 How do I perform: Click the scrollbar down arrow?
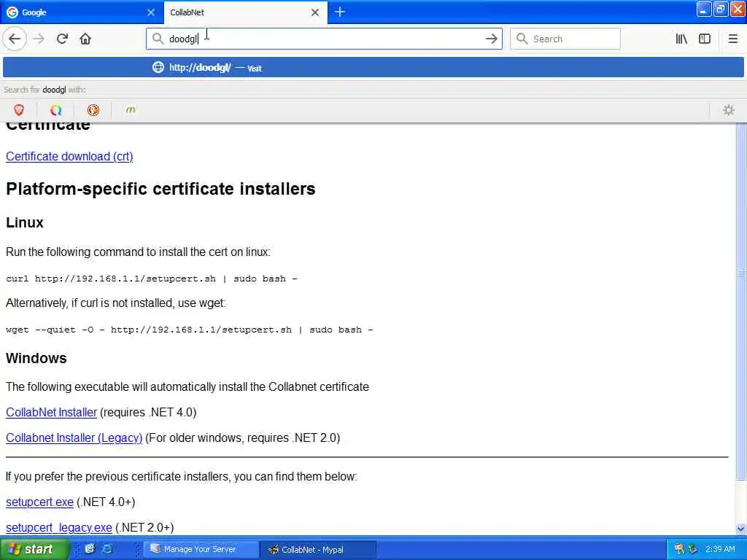pos(741,529)
